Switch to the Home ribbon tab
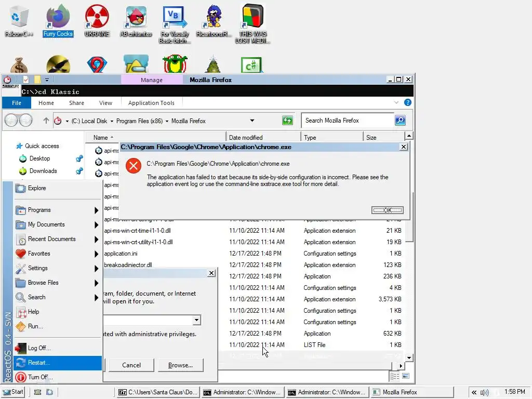Screen dimensions: 532x399 46,103
